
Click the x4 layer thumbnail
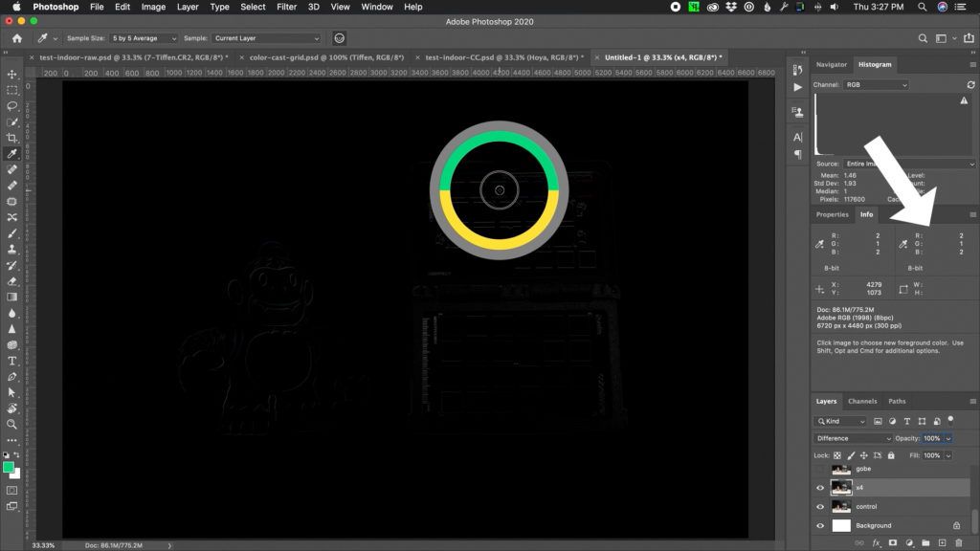pyautogui.click(x=841, y=488)
